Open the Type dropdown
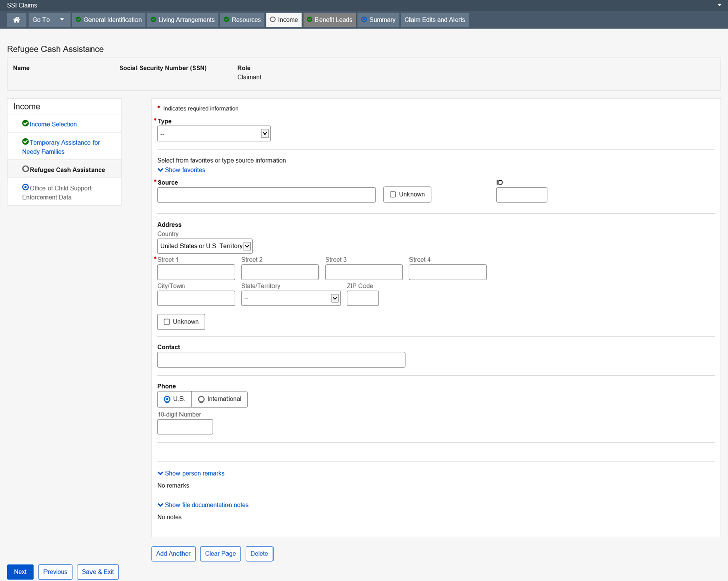The width and height of the screenshot is (728, 581). click(x=214, y=134)
